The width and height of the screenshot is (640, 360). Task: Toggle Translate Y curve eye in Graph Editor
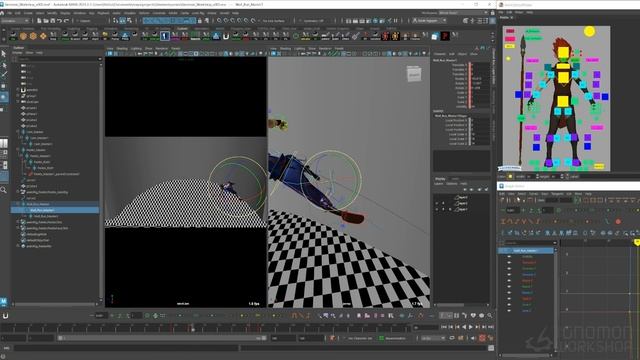pyautogui.click(x=509, y=269)
